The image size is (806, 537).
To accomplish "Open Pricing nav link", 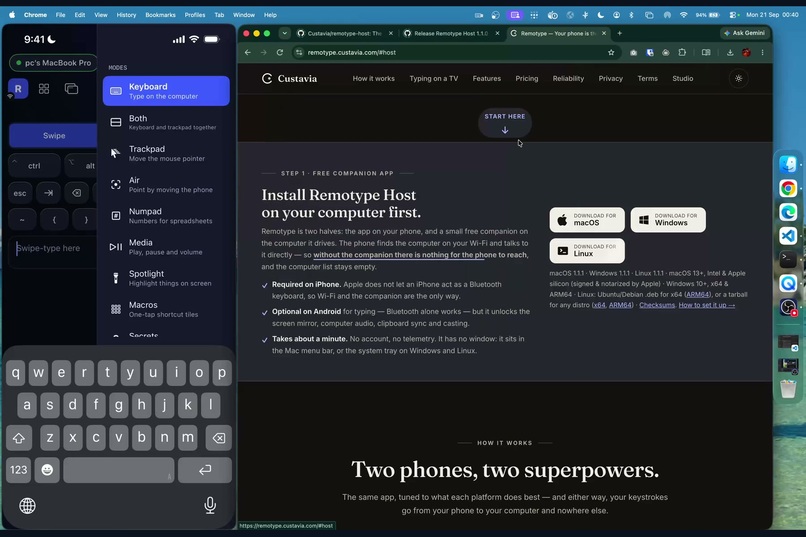I will click(x=527, y=79).
